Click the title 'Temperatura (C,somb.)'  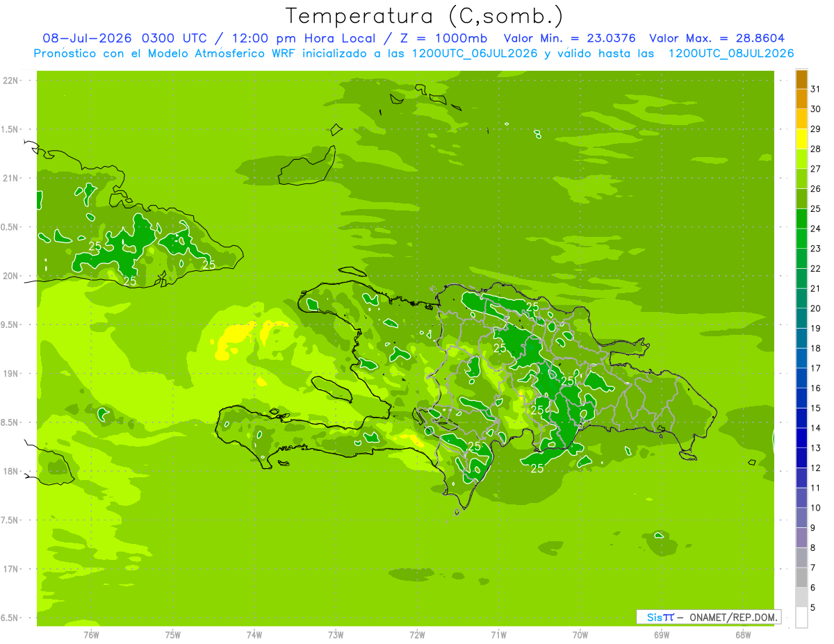pyautogui.click(x=424, y=16)
